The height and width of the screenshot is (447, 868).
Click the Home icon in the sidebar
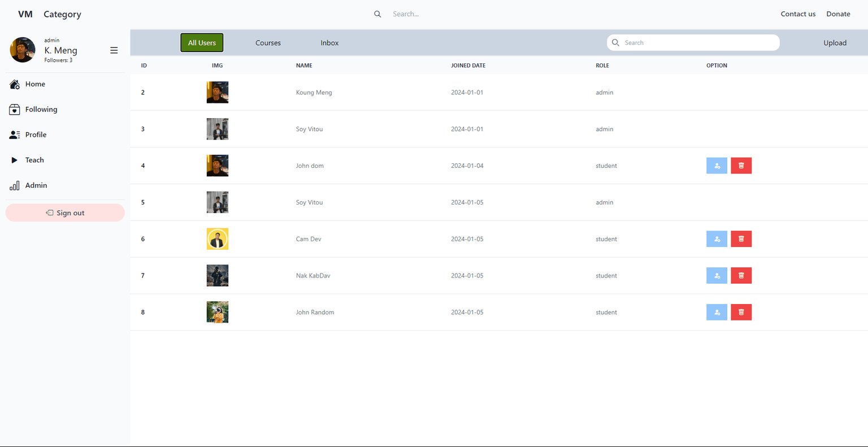coord(15,84)
